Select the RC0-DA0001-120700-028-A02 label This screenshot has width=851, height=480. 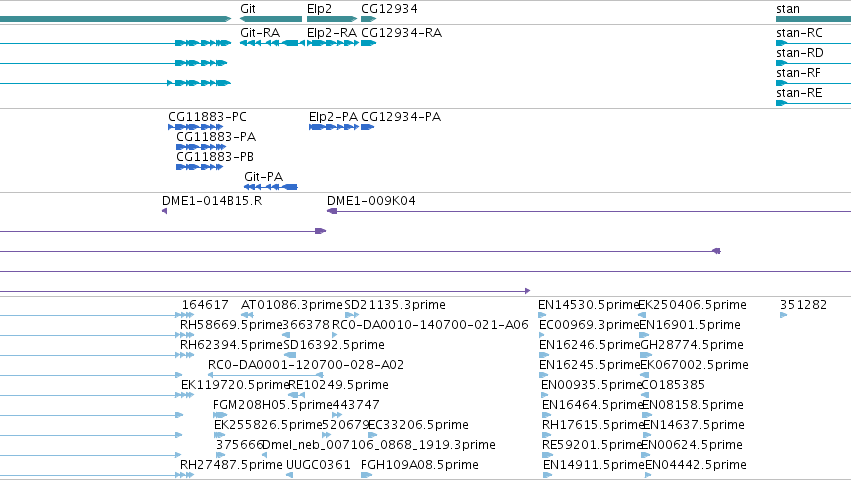click(x=306, y=365)
